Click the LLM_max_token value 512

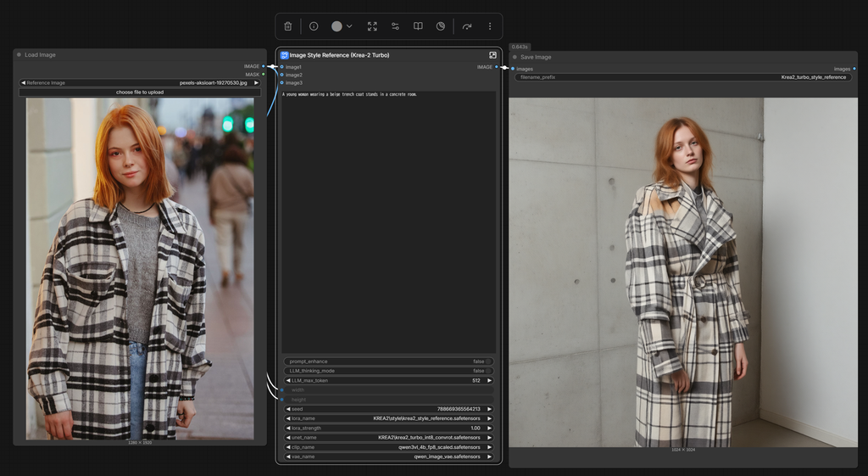(x=476, y=381)
